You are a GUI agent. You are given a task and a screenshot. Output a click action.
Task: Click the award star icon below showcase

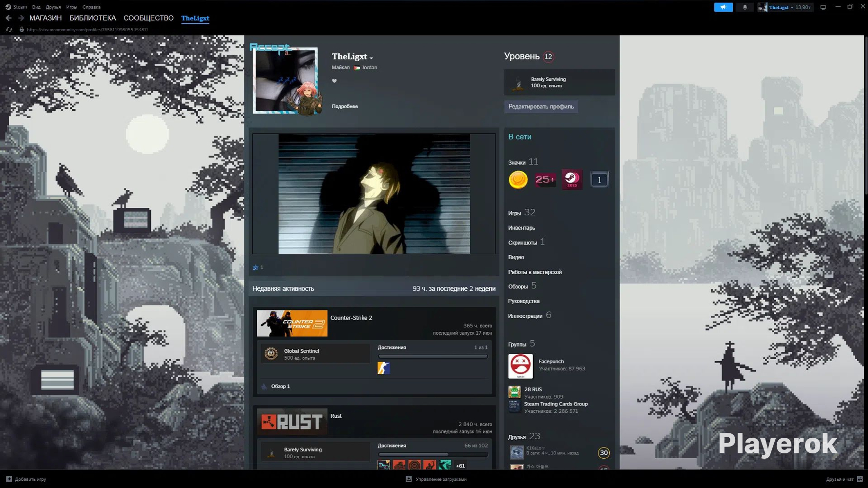[255, 267]
